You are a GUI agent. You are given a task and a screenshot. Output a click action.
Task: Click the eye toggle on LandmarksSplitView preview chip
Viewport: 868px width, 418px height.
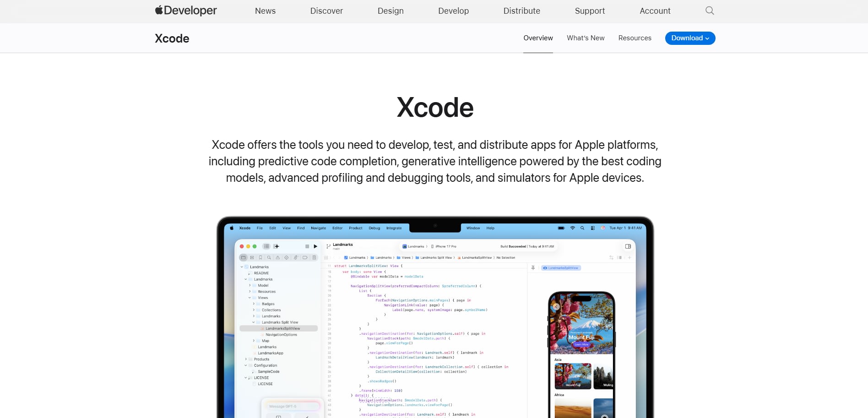pyautogui.click(x=545, y=268)
